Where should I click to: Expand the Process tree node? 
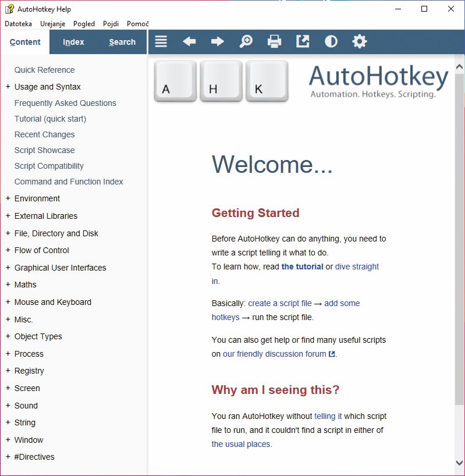[x=8, y=354]
